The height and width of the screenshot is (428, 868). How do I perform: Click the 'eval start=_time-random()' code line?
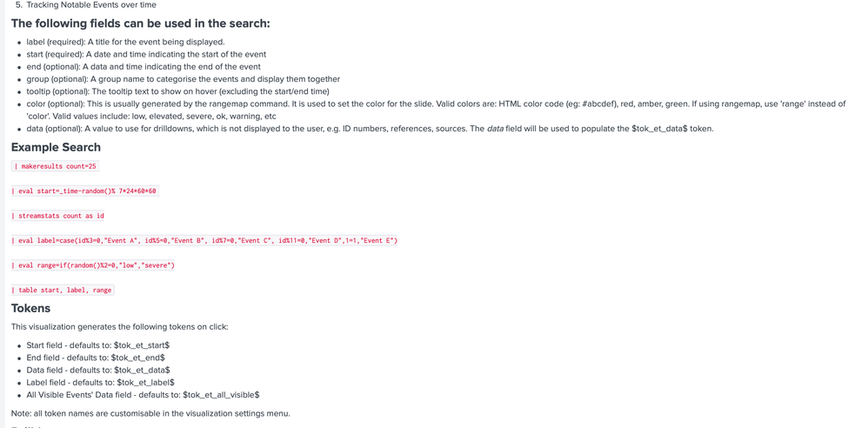click(85, 191)
